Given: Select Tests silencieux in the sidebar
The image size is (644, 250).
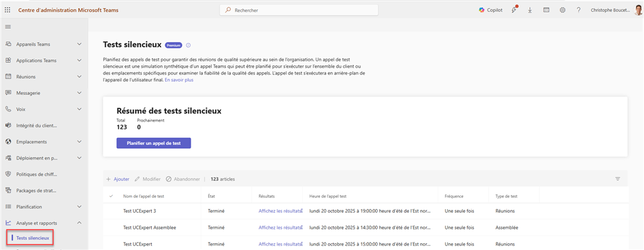Looking at the screenshot, I should [32, 238].
